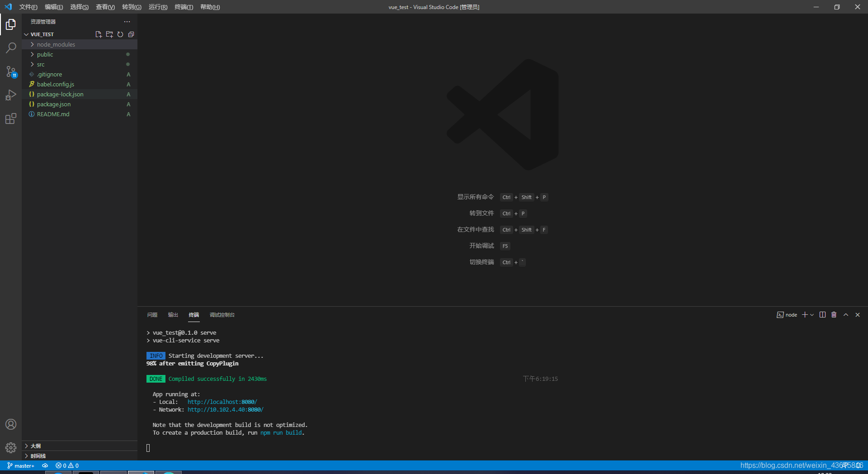Open the Search view in activity bar
The height and width of the screenshot is (474, 868).
[x=11, y=48]
